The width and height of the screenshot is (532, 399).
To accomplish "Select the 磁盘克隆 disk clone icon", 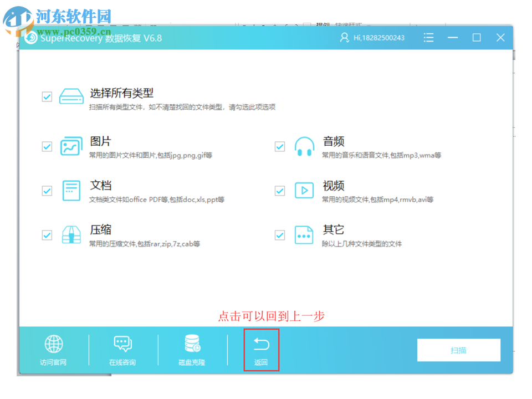I will click(x=192, y=344).
